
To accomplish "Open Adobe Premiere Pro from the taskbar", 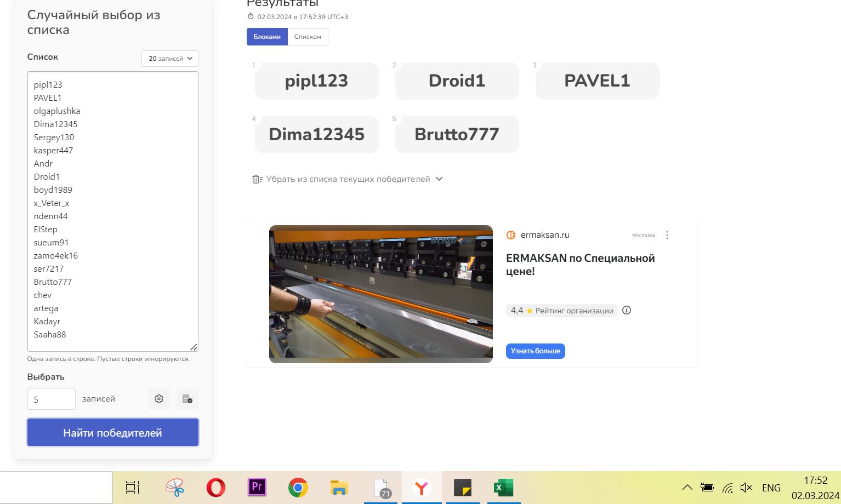I will (x=257, y=487).
